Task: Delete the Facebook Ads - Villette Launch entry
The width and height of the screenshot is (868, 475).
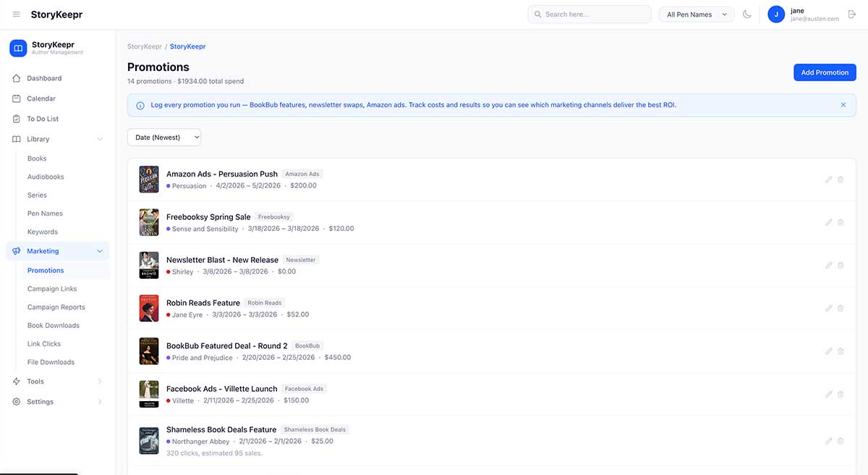Action: tap(841, 395)
